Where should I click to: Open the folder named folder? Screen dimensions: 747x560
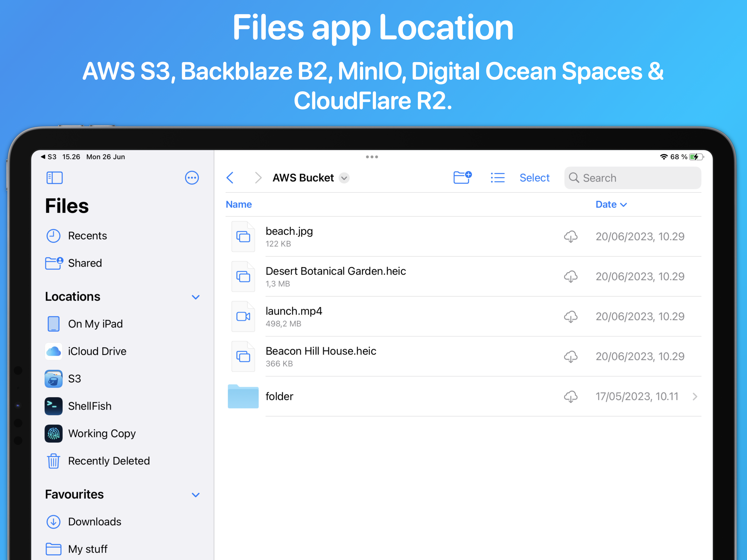pyautogui.click(x=279, y=396)
